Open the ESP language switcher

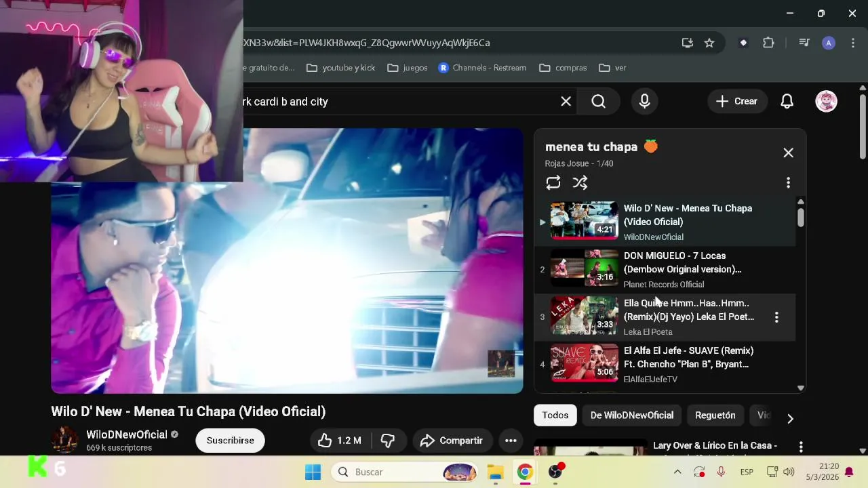point(747,472)
